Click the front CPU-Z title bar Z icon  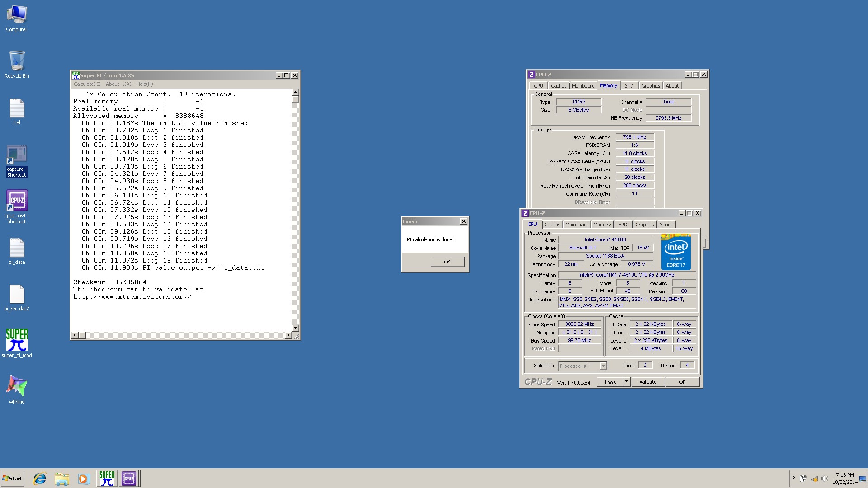(x=525, y=213)
